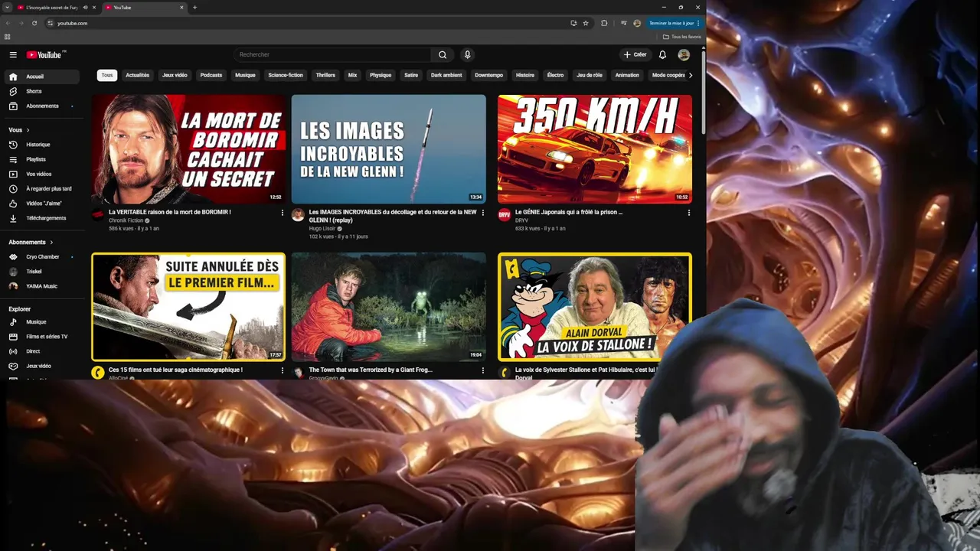
Task: Open YAIMA Music channel subscription
Action: tap(42, 286)
